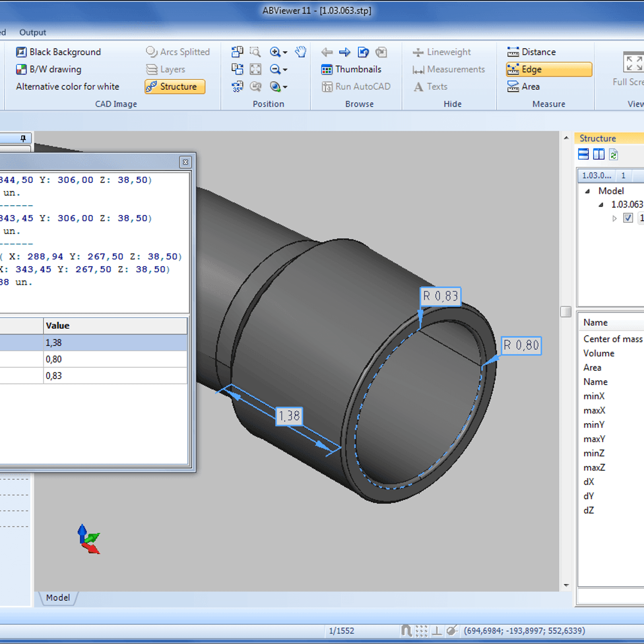The image size is (644, 644).
Task: Click the pin icon on left panel
Action: pos(23,138)
